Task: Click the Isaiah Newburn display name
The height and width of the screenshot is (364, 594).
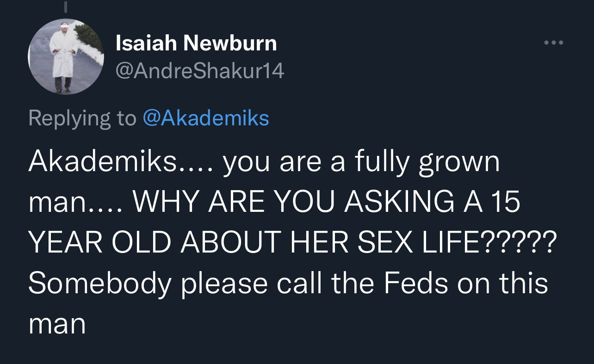Action: tap(196, 43)
